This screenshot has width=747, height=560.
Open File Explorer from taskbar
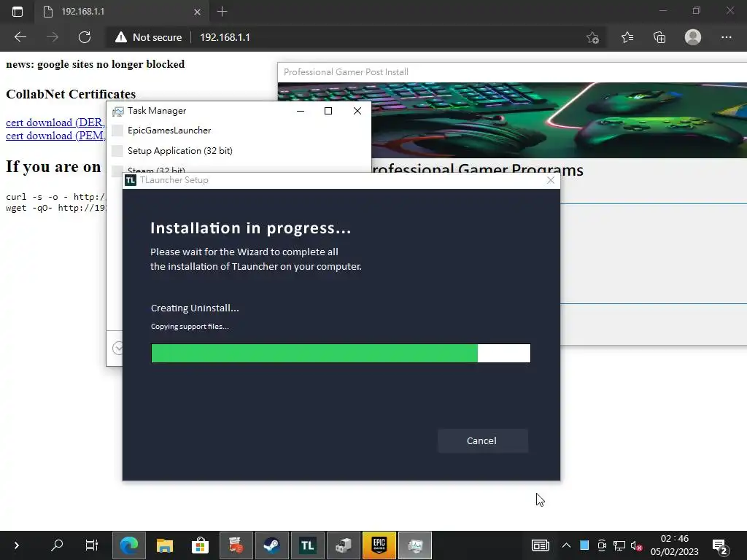pyautogui.click(x=165, y=545)
